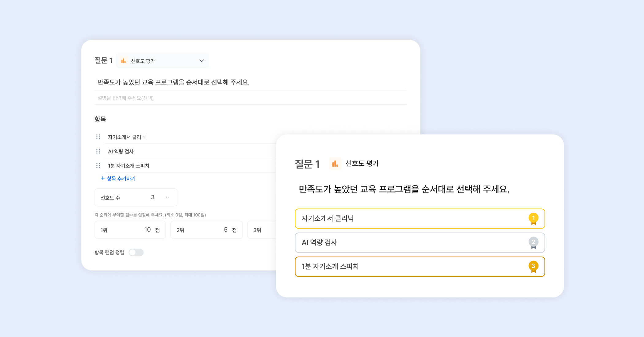This screenshot has width=644, height=337.
Task: Click the plus icon for adding an item
Action: [x=103, y=178]
